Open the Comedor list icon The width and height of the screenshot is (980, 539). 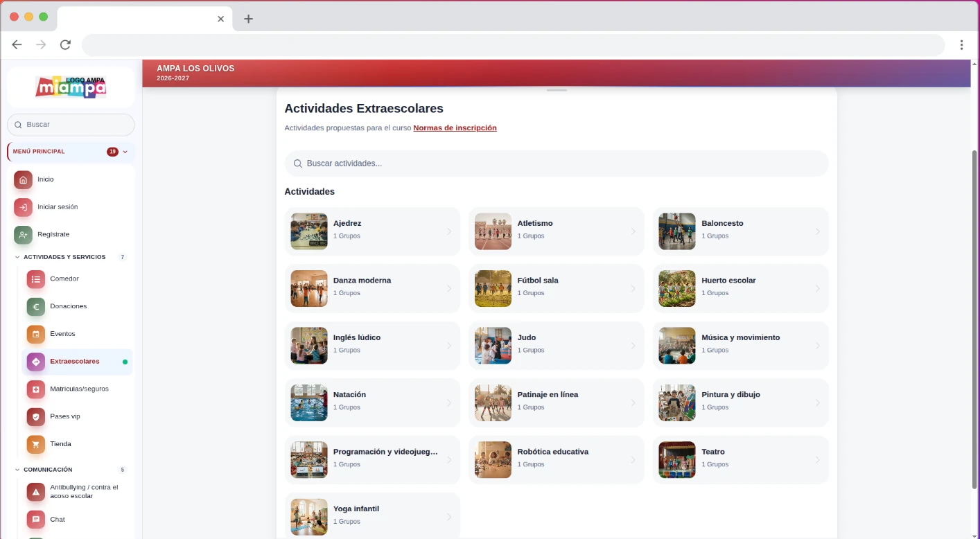[36, 279]
